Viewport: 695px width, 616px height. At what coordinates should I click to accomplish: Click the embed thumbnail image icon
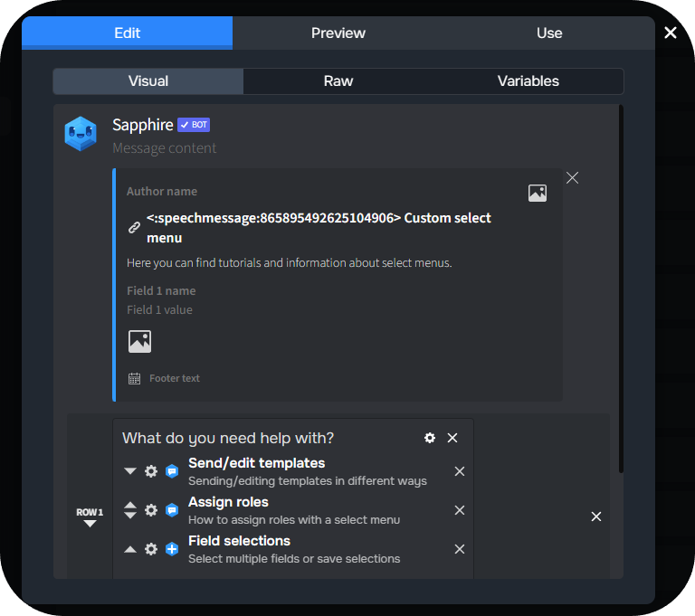tap(538, 194)
